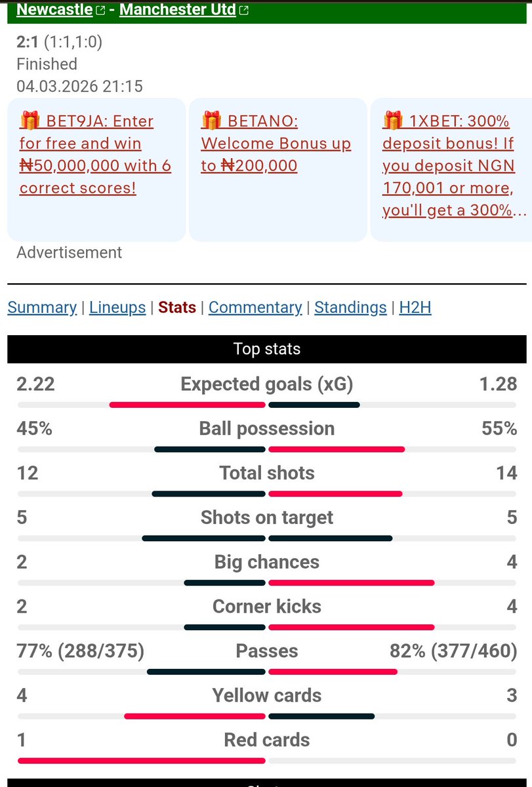The height and width of the screenshot is (787, 532).
Task: View the Standings tab
Action: tap(351, 308)
